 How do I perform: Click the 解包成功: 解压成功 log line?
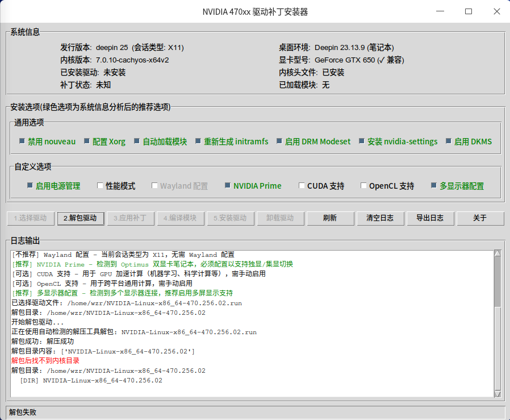(43, 342)
